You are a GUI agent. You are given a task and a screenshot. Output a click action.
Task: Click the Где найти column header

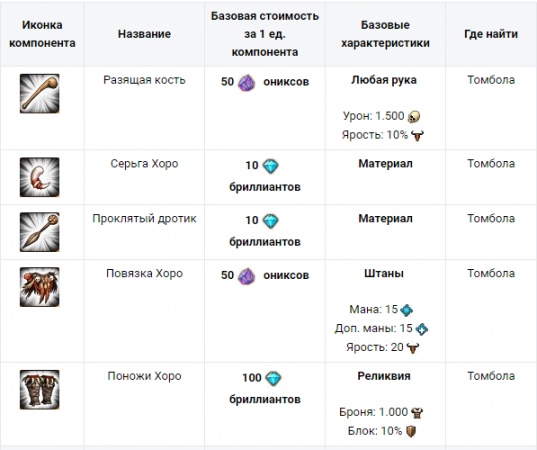[491, 34]
